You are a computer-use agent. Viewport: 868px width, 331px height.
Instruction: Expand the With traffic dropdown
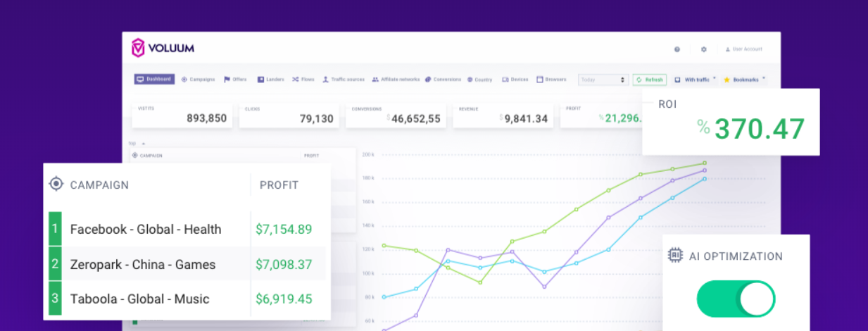(x=695, y=80)
